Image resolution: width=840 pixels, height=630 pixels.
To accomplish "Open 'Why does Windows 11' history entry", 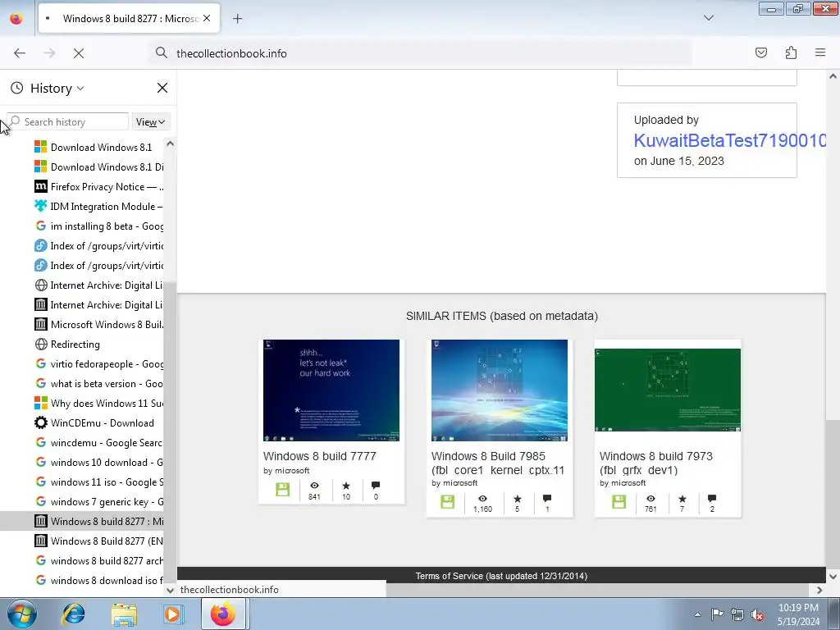I will 98,404.
